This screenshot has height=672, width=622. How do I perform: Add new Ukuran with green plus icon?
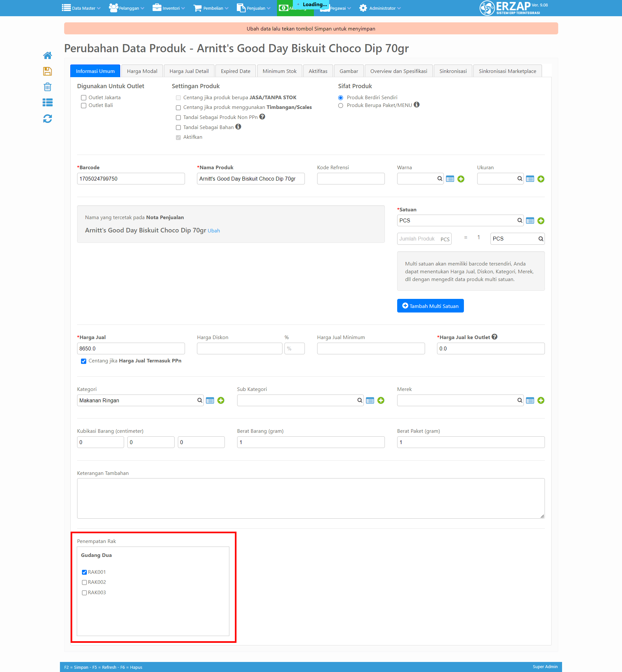pos(541,179)
